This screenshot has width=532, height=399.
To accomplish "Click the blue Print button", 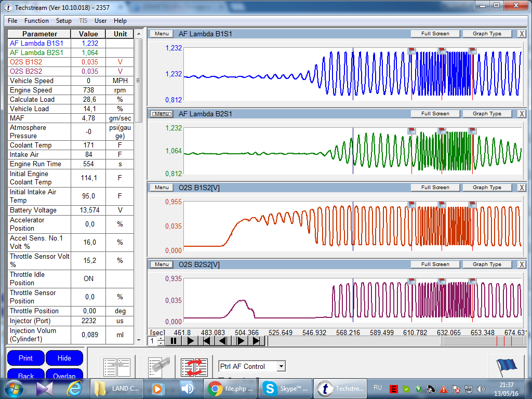I will click(x=25, y=358).
